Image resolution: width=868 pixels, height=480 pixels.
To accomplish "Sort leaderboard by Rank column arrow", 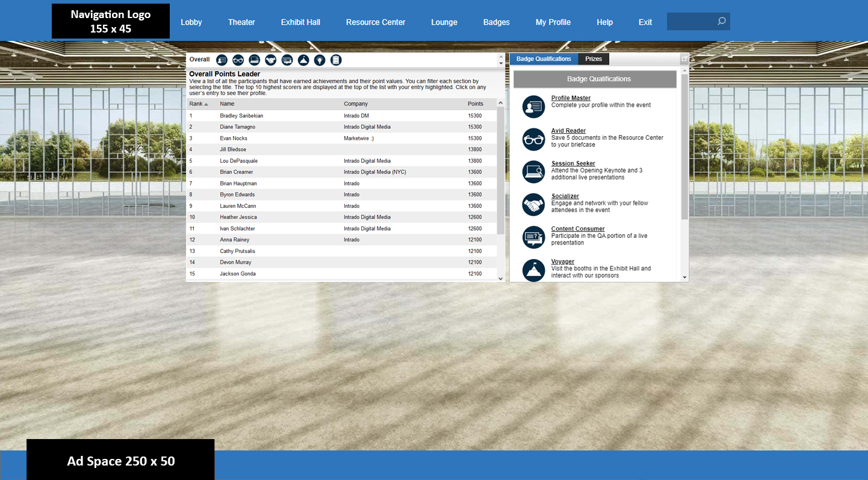I will [206, 104].
